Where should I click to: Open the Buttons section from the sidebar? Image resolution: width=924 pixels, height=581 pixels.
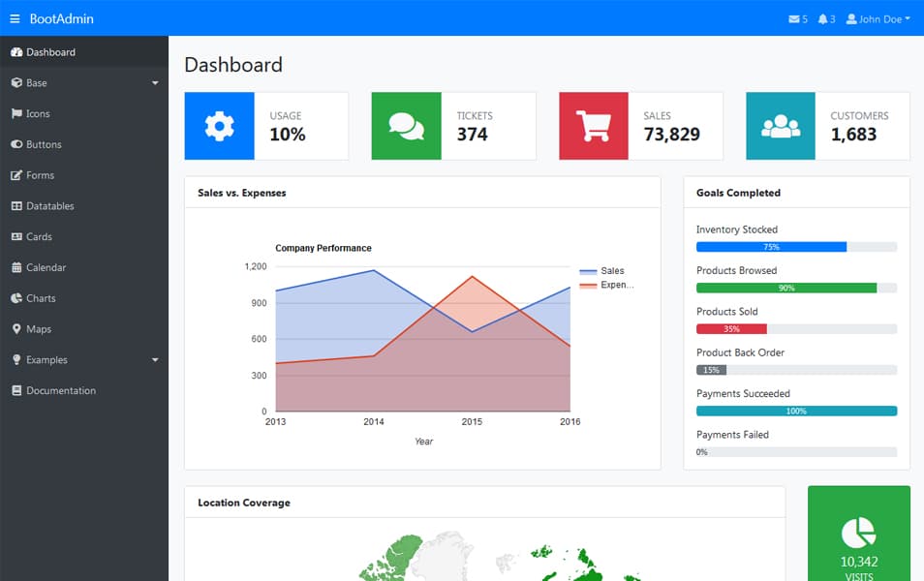44,144
